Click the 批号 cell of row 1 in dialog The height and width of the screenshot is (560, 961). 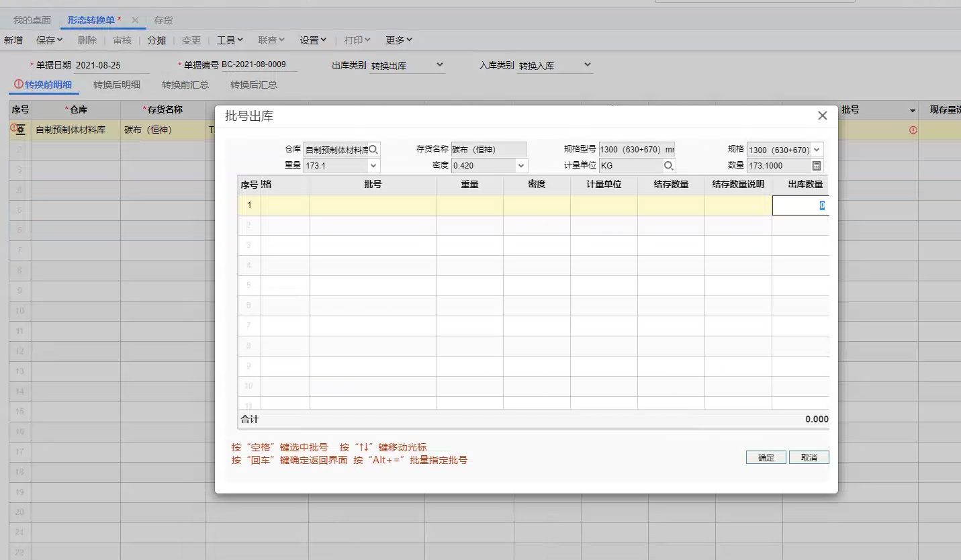(x=373, y=205)
